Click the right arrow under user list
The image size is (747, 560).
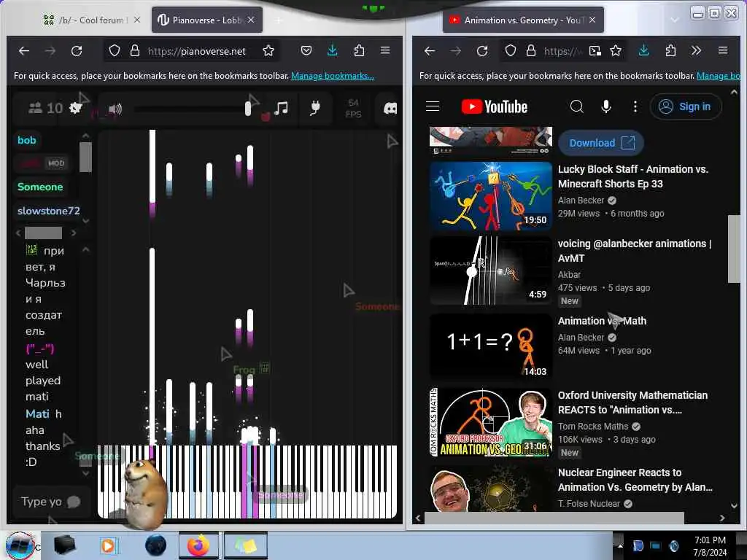point(74,233)
